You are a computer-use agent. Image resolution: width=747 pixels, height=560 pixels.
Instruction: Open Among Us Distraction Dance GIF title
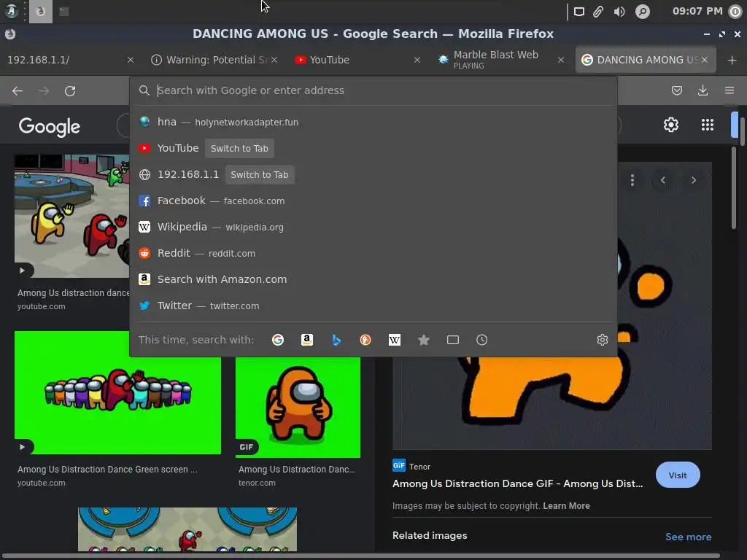tap(517, 484)
